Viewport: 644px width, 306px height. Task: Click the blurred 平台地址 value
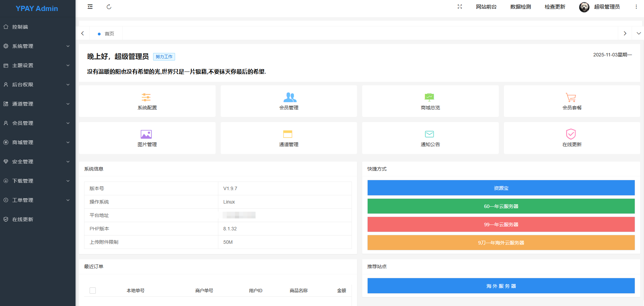tap(239, 215)
